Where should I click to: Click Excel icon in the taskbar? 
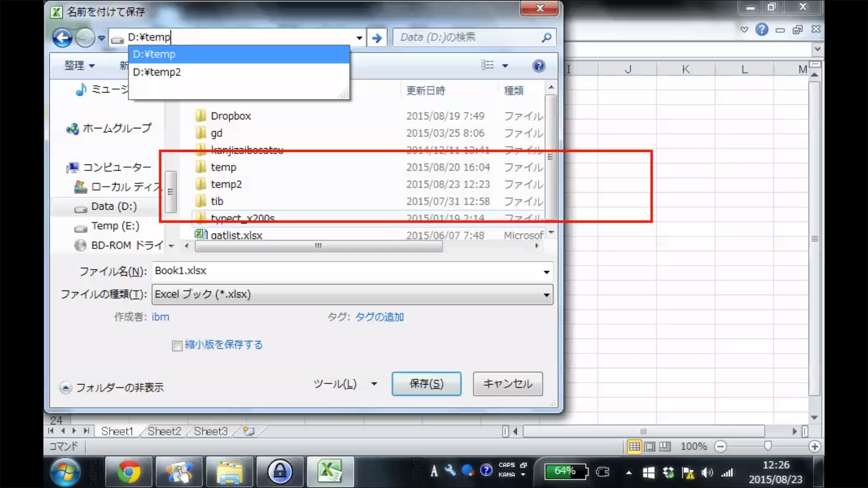330,472
